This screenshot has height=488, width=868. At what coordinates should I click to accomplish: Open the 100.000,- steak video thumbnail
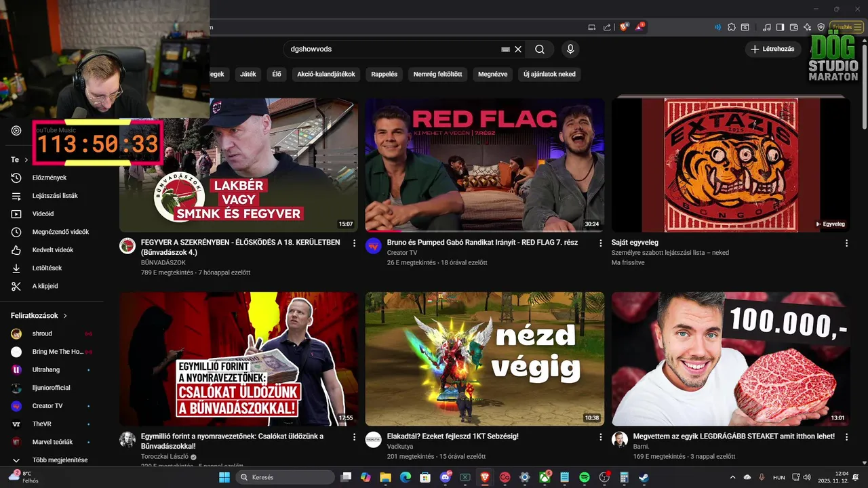coord(731,359)
